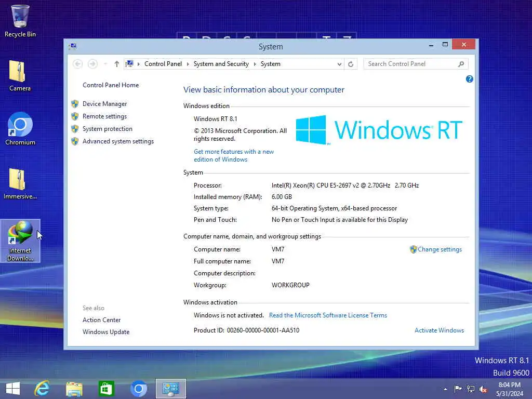Viewport: 532px width, 399px height.
Task: Select System and Security breadcrumb
Action: pos(221,64)
